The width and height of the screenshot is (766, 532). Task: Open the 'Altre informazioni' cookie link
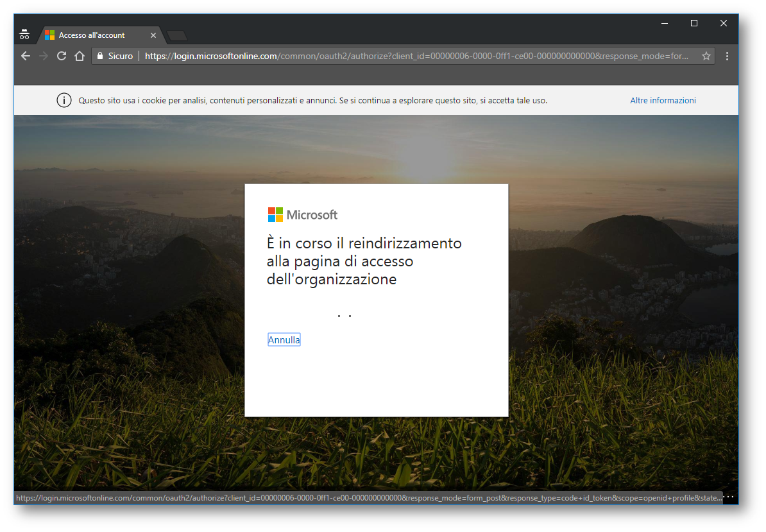click(663, 100)
